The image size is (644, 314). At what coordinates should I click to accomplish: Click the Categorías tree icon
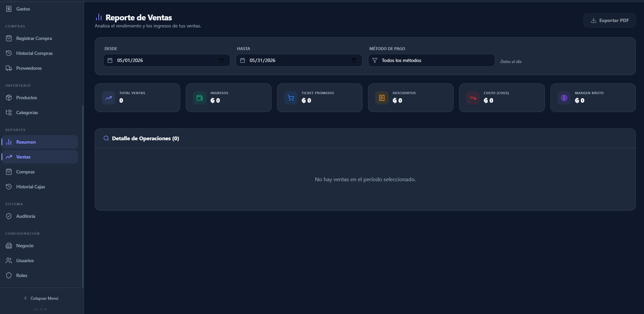coord(9,112)
